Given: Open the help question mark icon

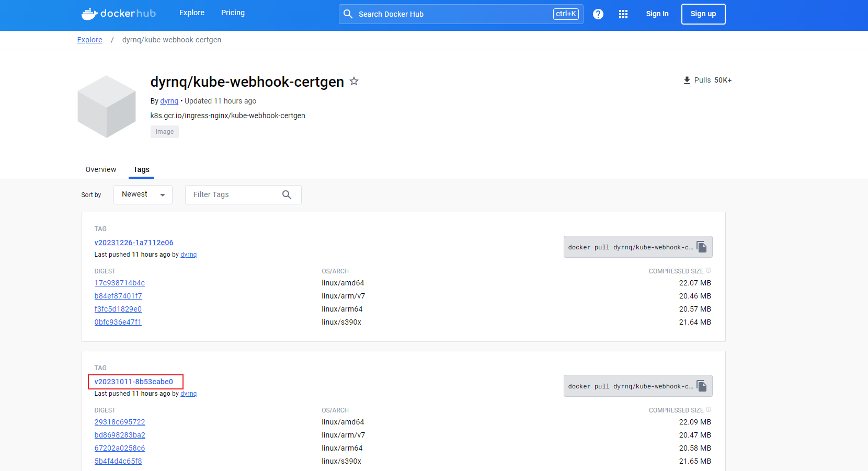Looking at the screenshot, I should click(598, 14).
